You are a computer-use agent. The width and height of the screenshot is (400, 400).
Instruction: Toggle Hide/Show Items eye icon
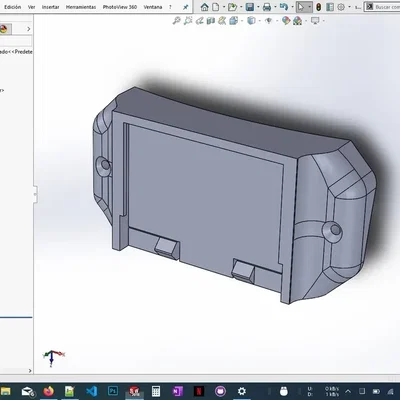click(x=268, y=21)
